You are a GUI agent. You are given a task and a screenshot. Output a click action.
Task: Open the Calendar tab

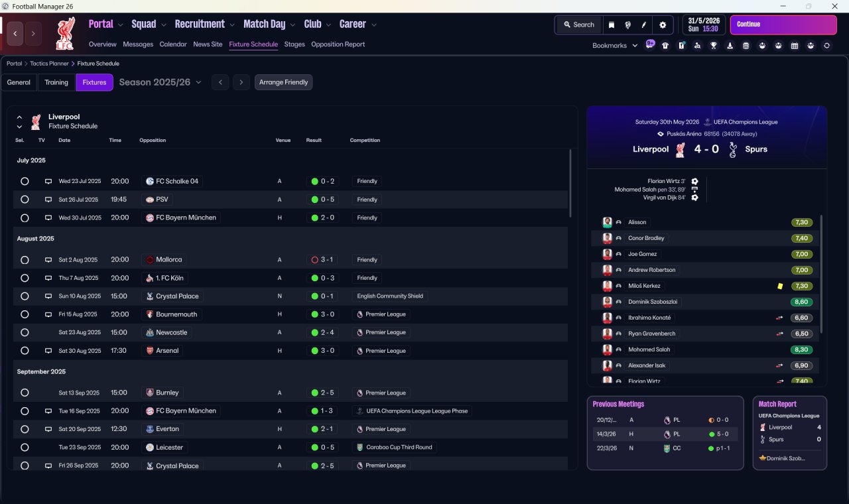[173, 44]
